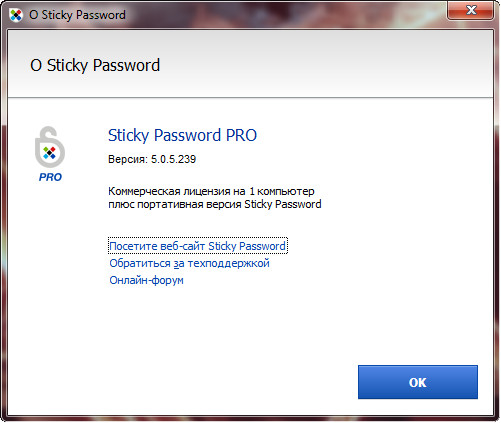
Task: Close the About dialog with the X button
Action: 471,10
